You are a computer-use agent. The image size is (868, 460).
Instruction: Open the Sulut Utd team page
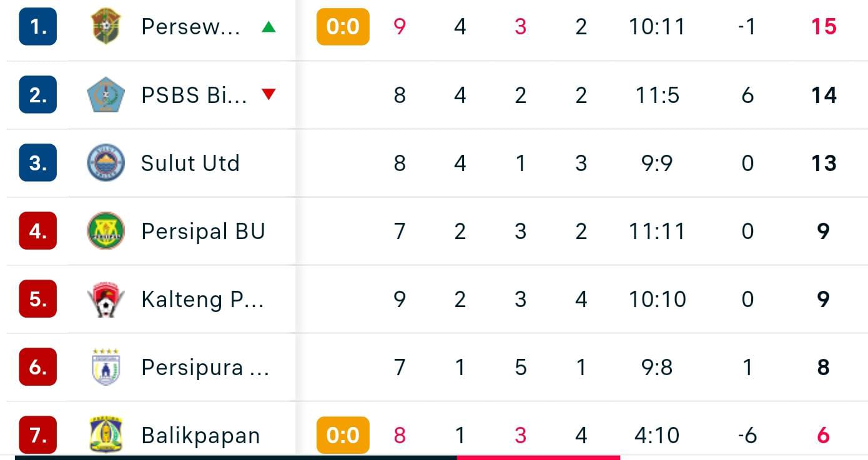190,163
